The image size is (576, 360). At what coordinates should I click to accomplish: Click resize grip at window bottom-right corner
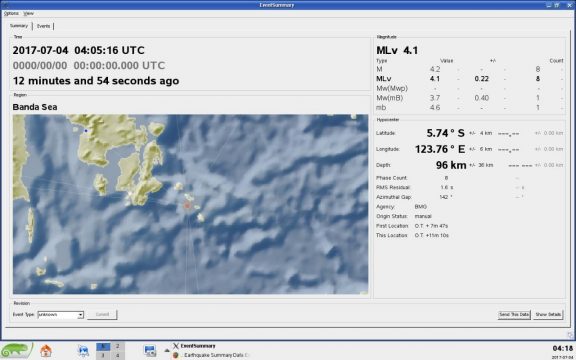570,335
